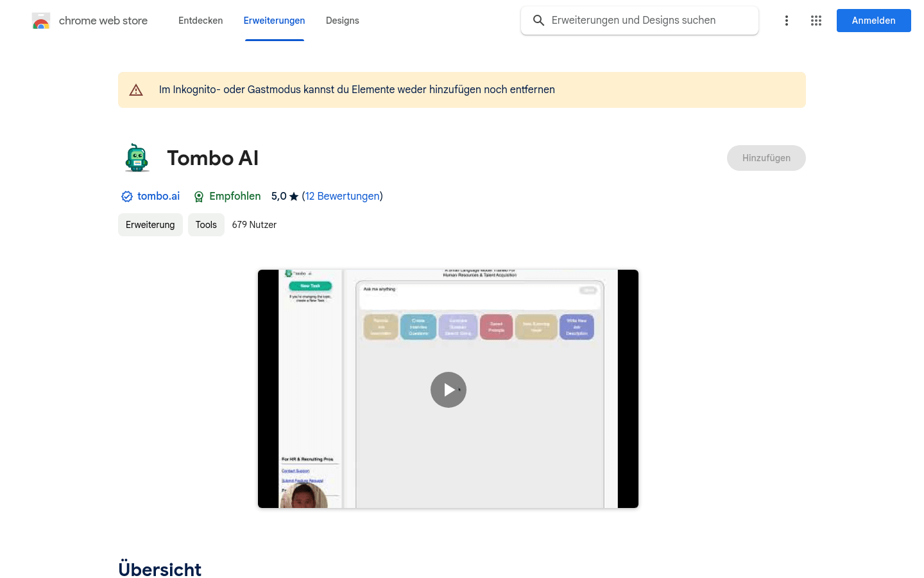
Task: Click the Inkognito warning message text
Action: click(x=357, y=90)
